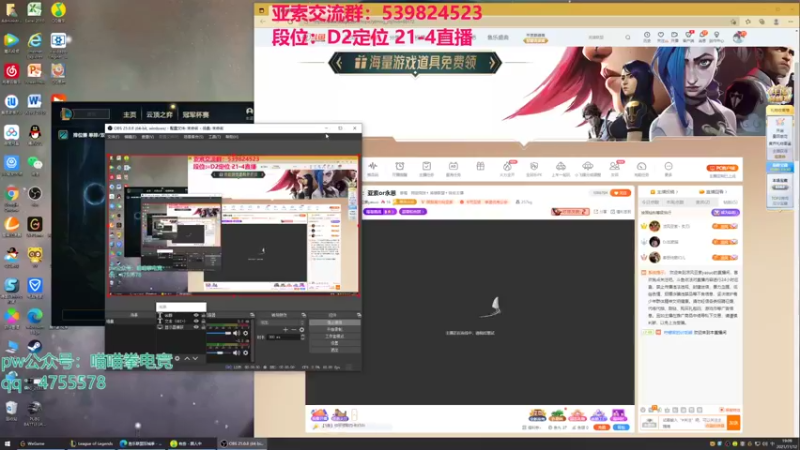
Task: Click the UFO icon in streamer toolbar
Action: tap(587, 166)
